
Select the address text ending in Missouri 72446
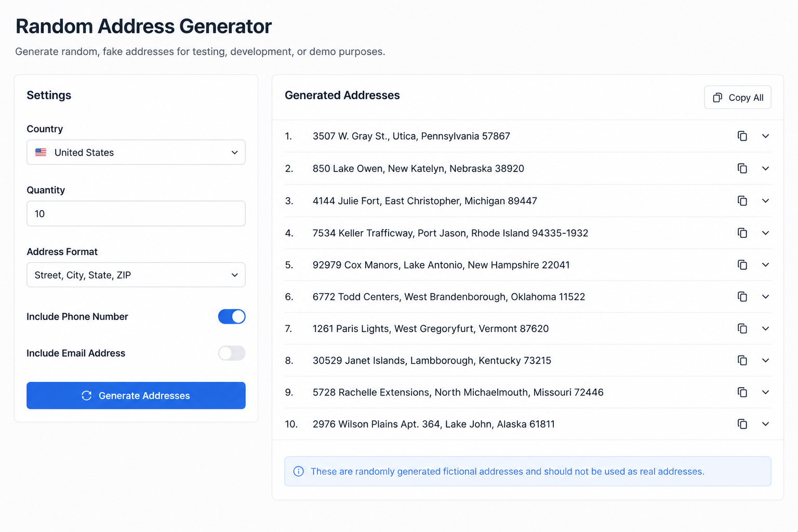pyautogui.click(x=458, y=392)
